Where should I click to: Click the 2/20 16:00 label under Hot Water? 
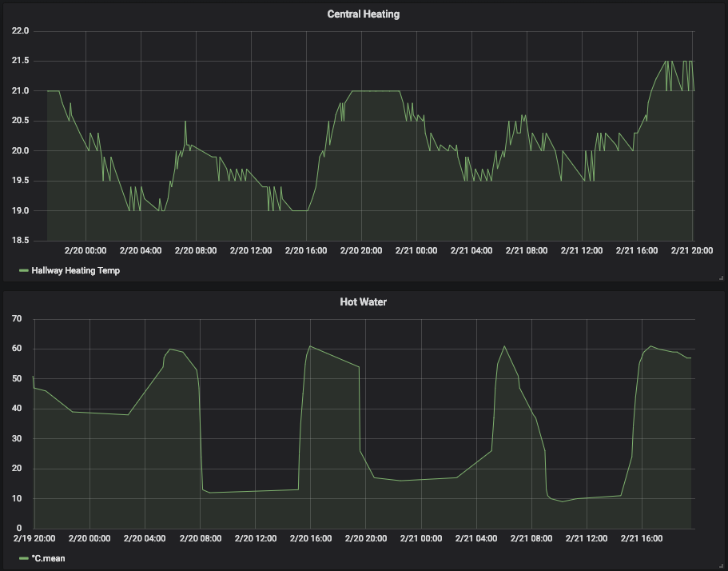coord(311,538)
